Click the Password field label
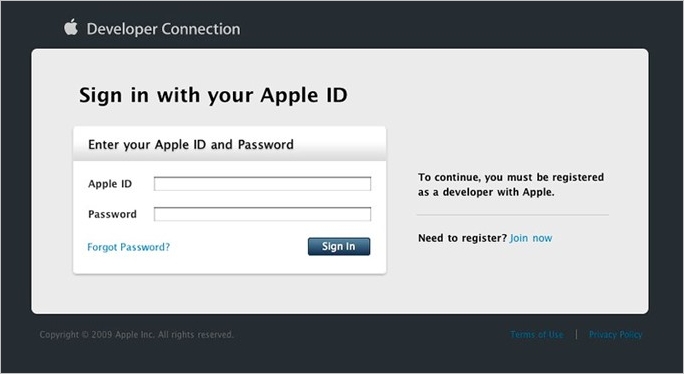Viewport: 684px width, 374px height. (x=113, y=214)
